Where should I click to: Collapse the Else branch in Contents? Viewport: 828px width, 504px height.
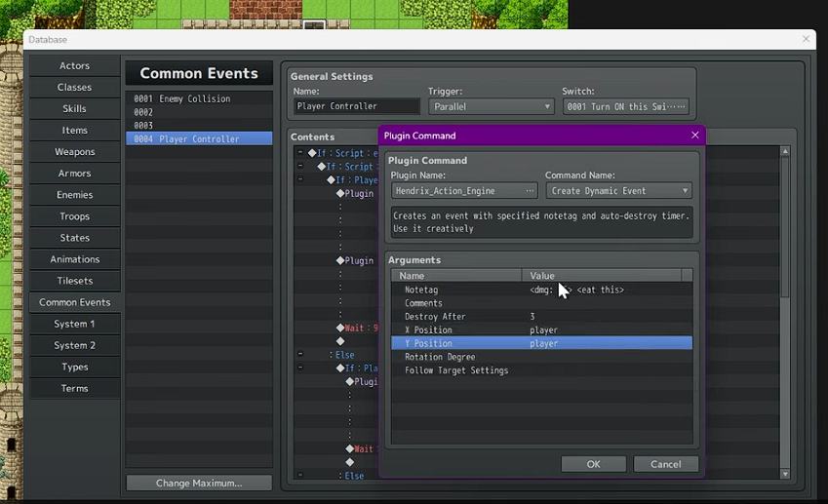click(x=300, y=355)
